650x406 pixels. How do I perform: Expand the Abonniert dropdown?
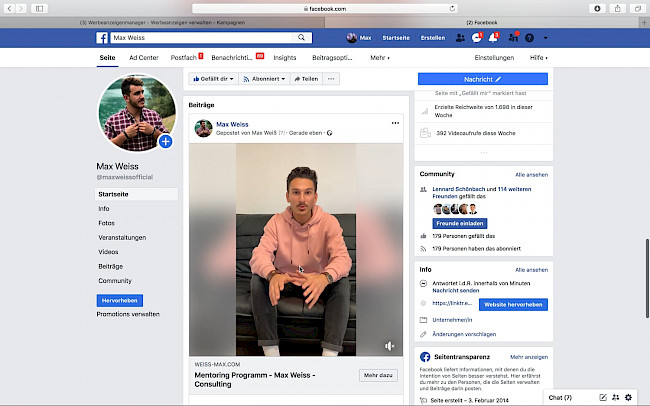(264, 79)
